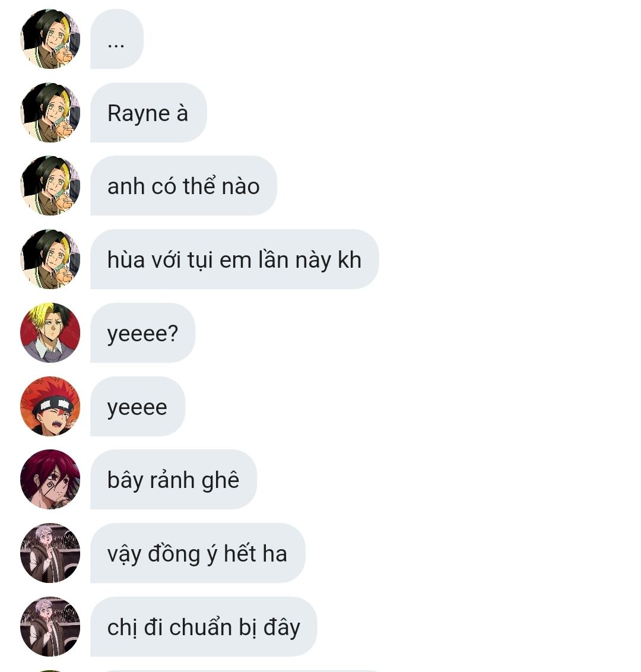This screenshot has height=672, width=641.
Task: Open avatar beside the "..." message
Action: pyautogui.click(x=50, y=39)
